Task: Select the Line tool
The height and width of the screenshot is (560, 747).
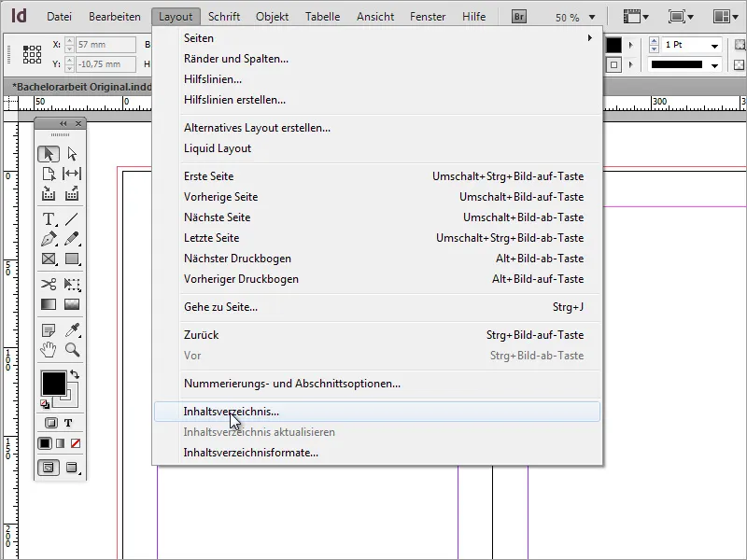Action: tap(72, 219)
